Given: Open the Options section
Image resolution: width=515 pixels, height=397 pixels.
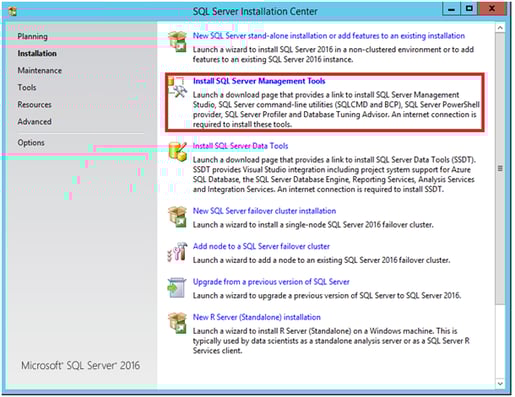Looking at the screenshot, I should (x=31, y=142).
